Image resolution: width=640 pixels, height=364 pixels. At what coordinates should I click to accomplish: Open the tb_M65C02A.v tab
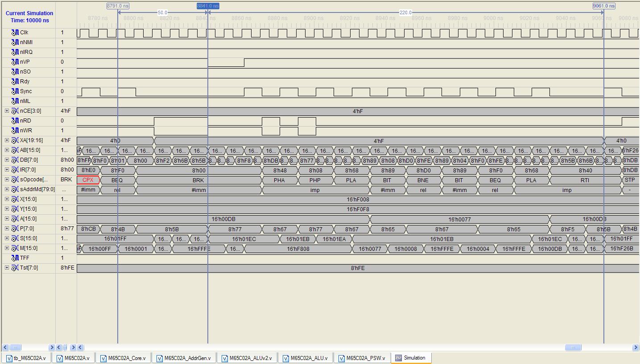[x=26, y=358]
